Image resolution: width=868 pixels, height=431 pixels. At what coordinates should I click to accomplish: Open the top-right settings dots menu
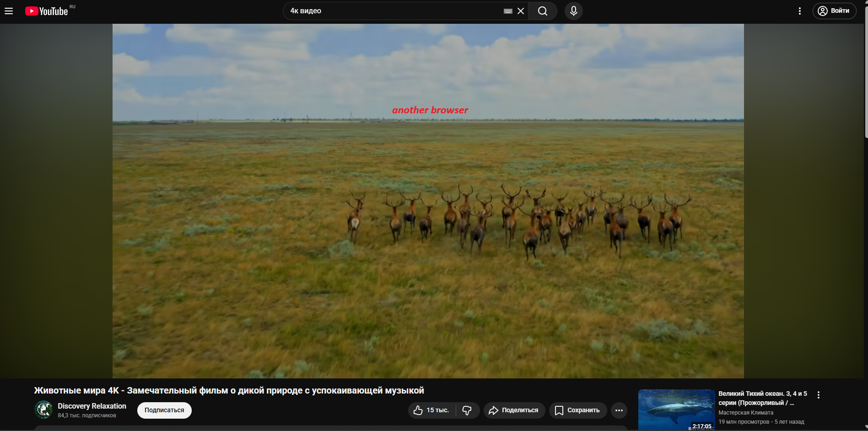(799, 11)
